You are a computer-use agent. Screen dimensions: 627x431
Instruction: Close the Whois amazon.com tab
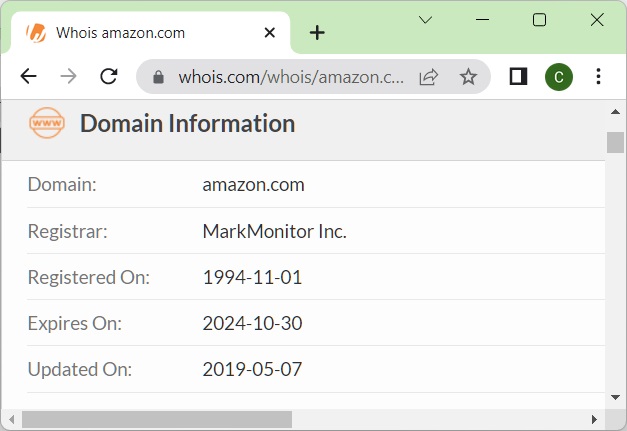269,33
